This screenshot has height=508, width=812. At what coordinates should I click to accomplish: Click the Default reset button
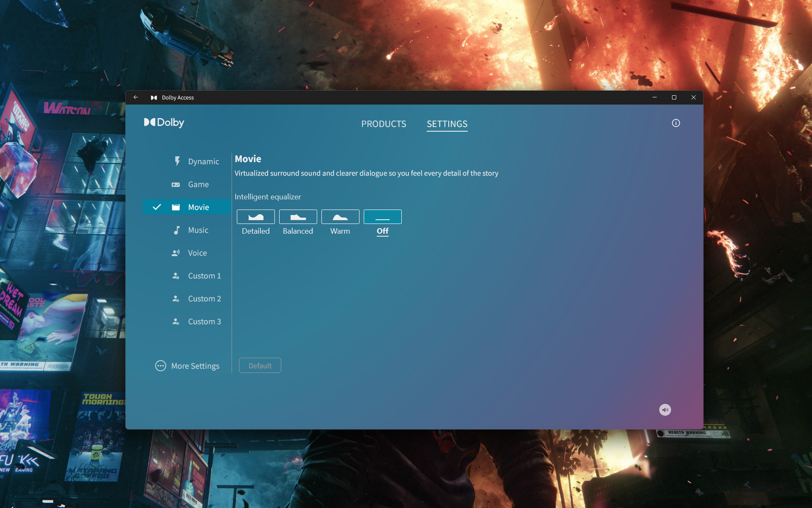pyautogui.click(x=260, y=365)
